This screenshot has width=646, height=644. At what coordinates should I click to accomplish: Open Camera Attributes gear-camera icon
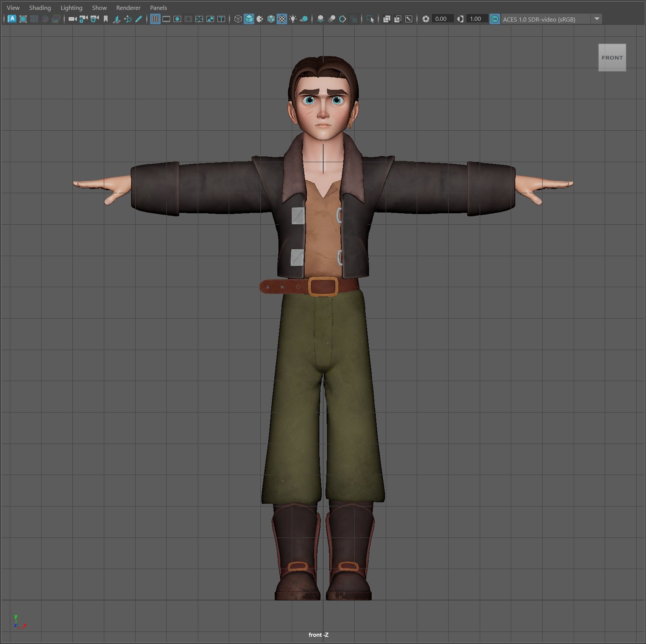tap(94, 19)
